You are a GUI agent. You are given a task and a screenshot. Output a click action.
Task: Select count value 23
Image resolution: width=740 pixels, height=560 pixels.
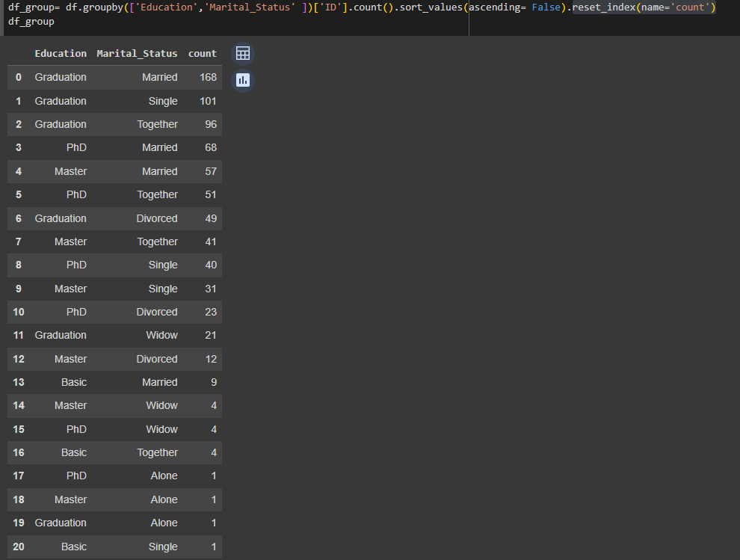click(211, 312)
